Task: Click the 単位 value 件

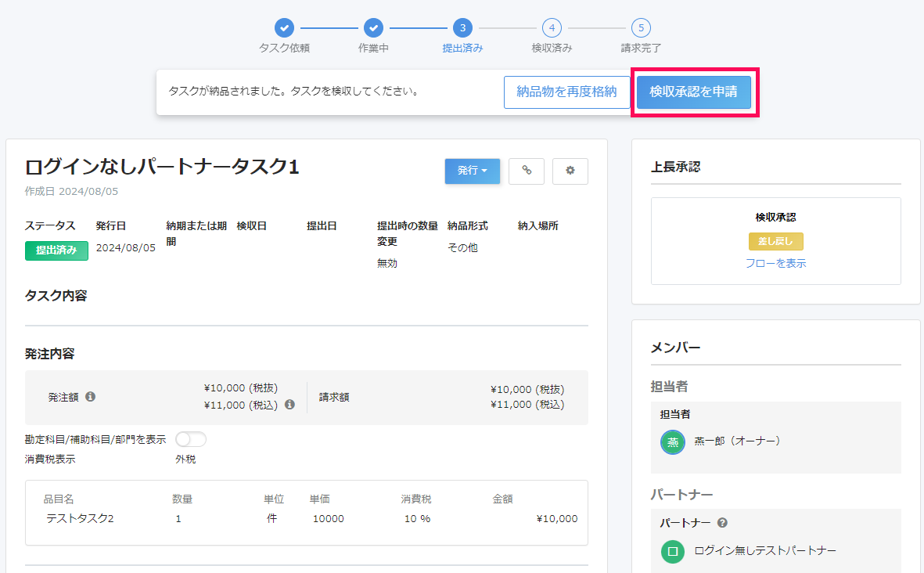Action: (x=271, y=518)
